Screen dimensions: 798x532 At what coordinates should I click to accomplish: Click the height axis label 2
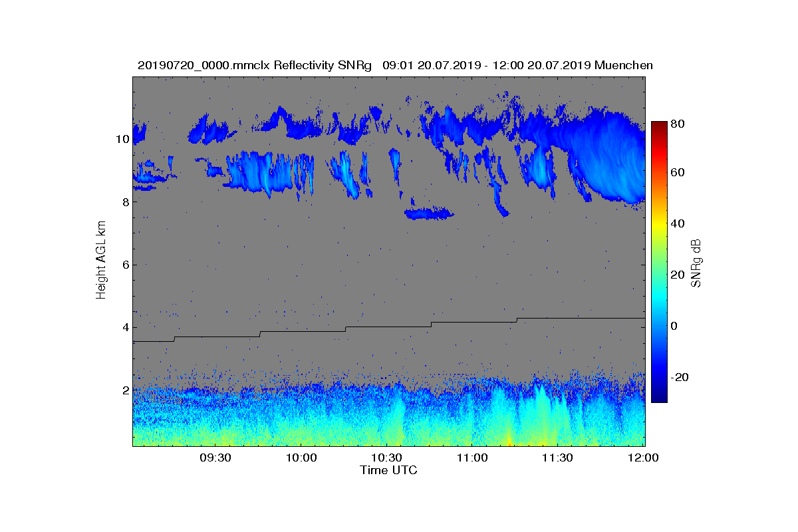[x=124, y=390]
